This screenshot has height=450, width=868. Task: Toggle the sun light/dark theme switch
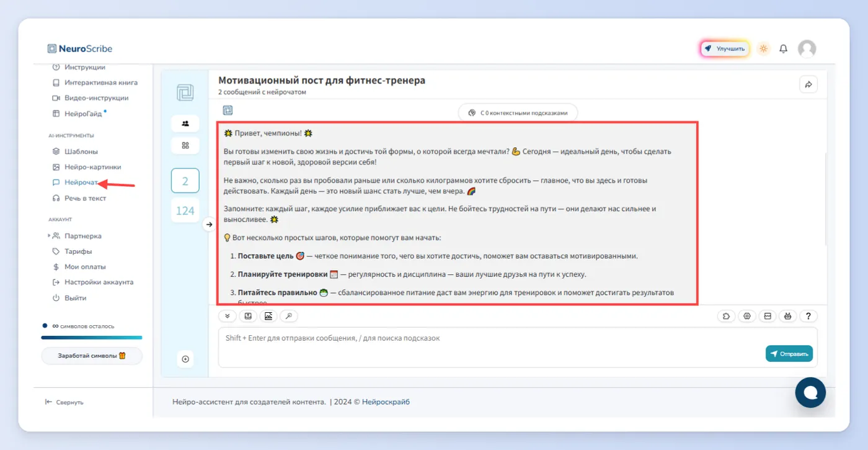click(x=763, y=48)
